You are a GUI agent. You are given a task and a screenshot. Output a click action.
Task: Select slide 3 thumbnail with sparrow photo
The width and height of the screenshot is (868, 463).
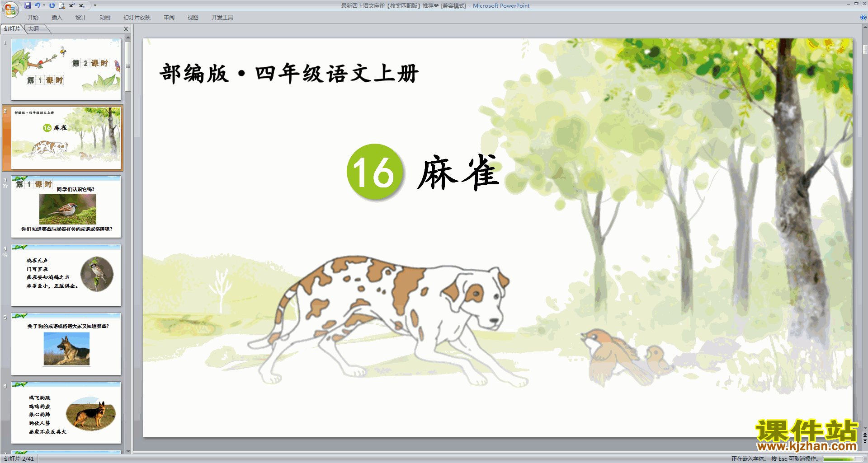coord(66,207)
